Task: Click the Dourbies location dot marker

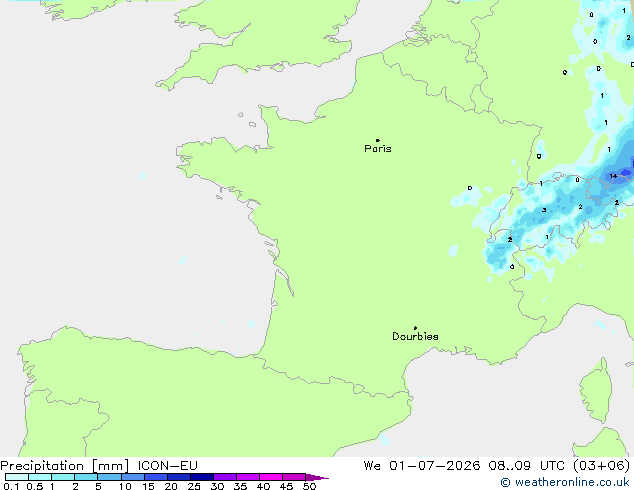Action: (x=415, y=328)
